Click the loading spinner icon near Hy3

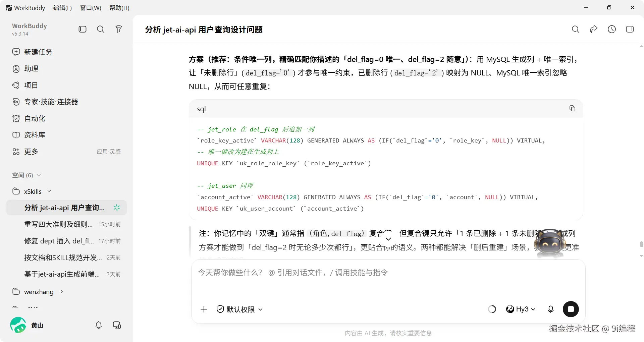coord(492,309)
